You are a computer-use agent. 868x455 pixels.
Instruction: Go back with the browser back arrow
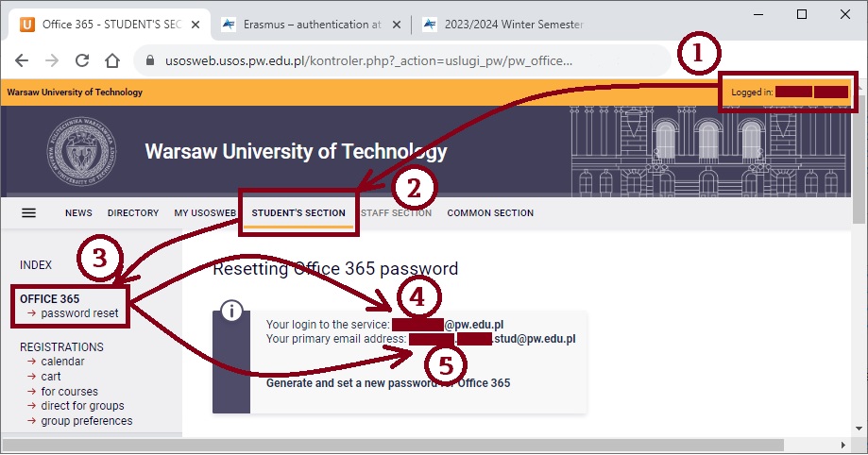tap(22, 60)
